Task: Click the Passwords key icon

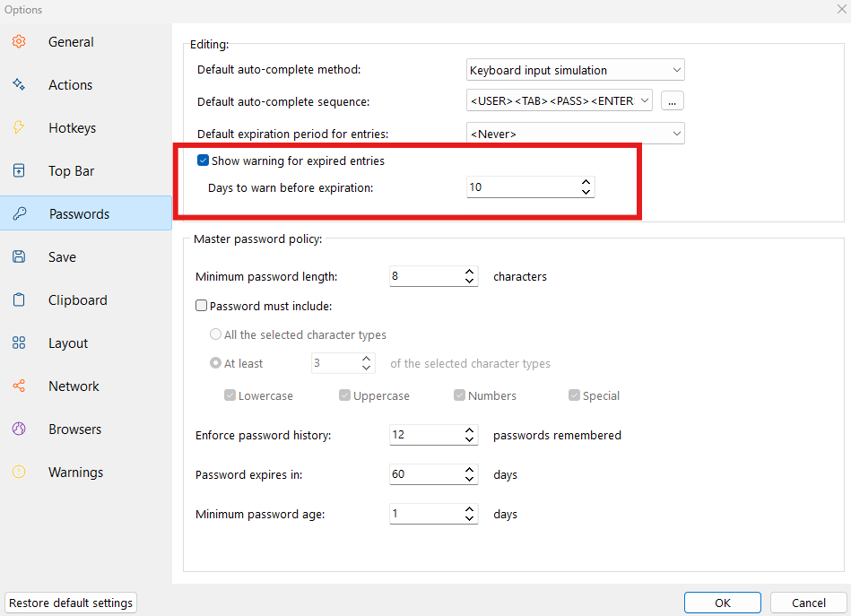Action: coord(19,213)
